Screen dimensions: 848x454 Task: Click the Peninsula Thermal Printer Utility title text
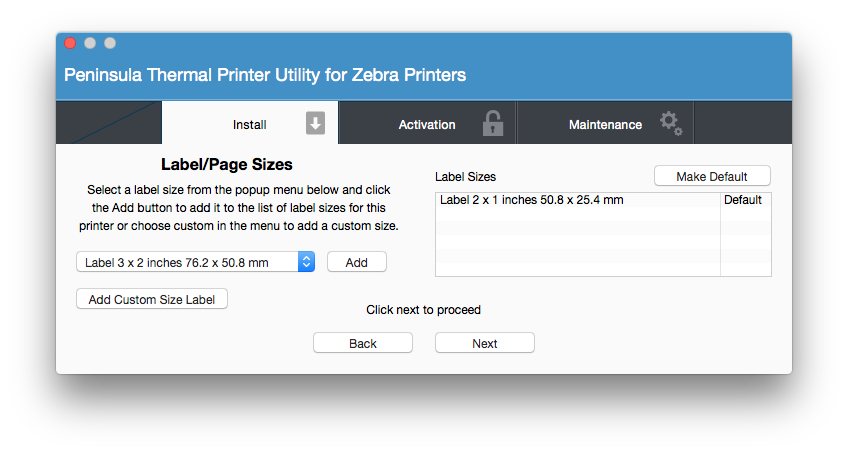[265, 75]
